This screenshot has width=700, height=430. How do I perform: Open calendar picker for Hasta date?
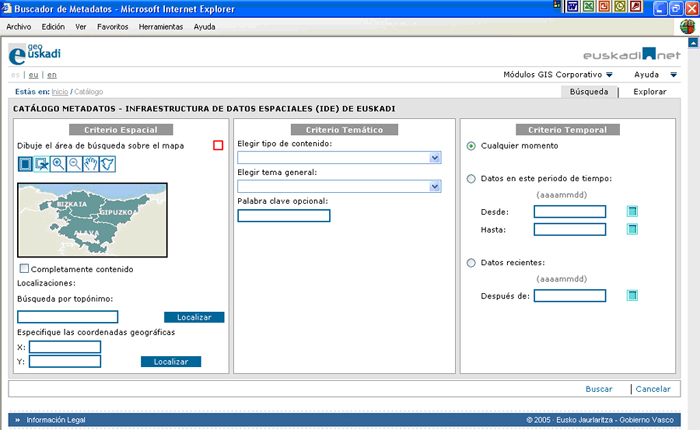tap(632, 229)
